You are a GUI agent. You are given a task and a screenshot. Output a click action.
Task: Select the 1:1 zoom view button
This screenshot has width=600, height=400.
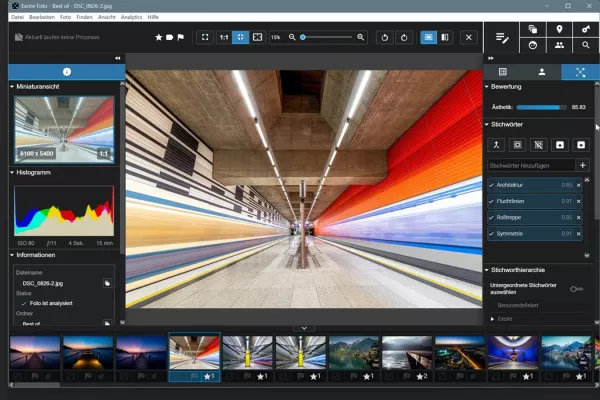click(x=224, y=37)
